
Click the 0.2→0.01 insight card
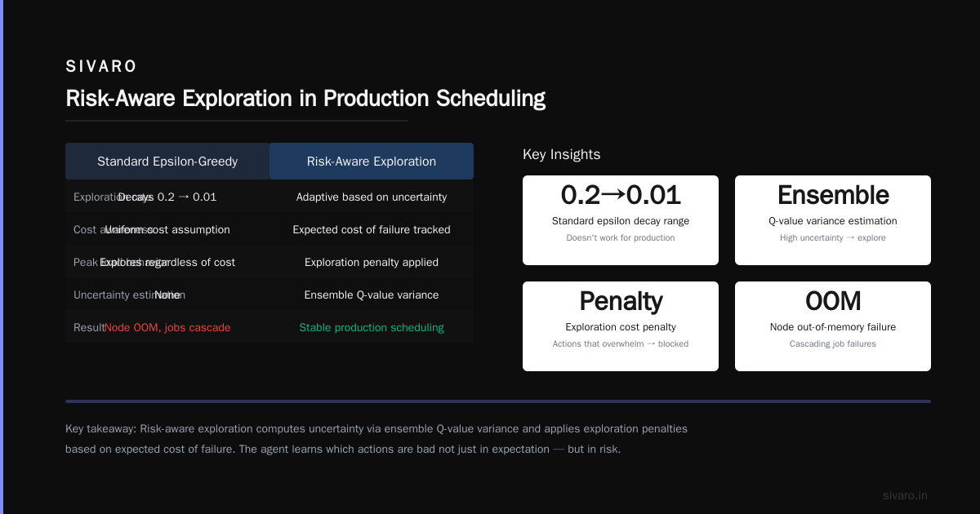point(621,220)
